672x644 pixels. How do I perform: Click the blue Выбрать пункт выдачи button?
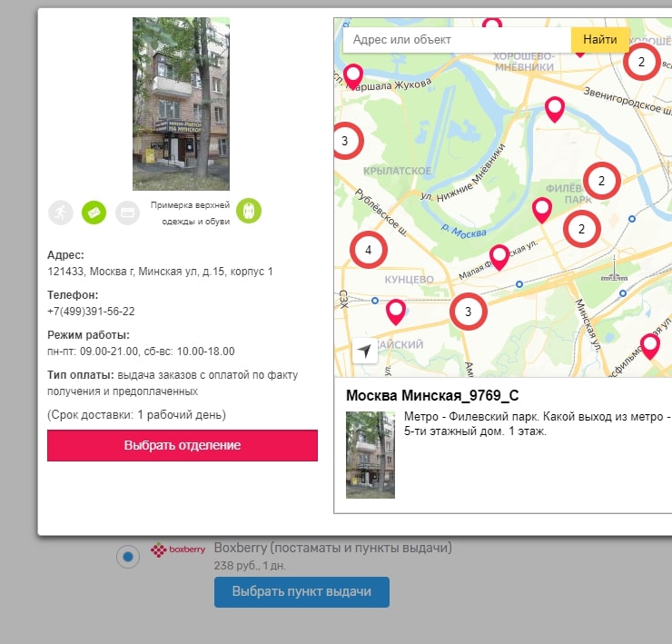301,592
